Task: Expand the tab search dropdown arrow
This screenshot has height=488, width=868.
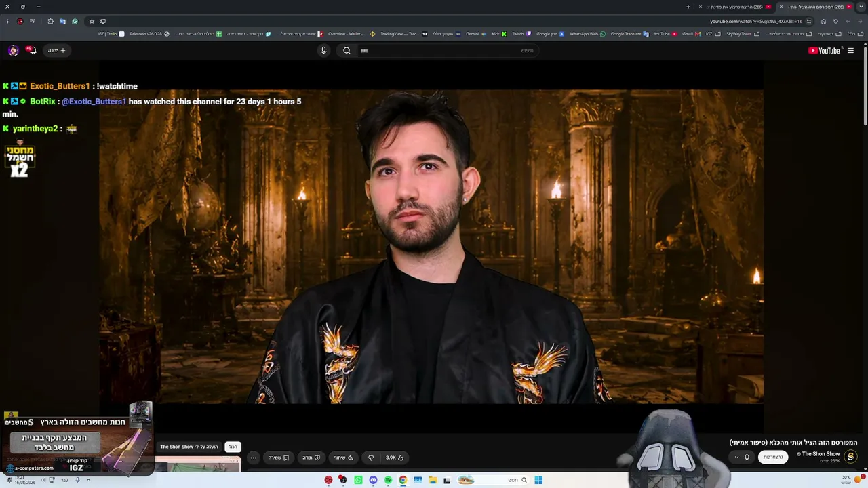Action: (x=861, y=7)
